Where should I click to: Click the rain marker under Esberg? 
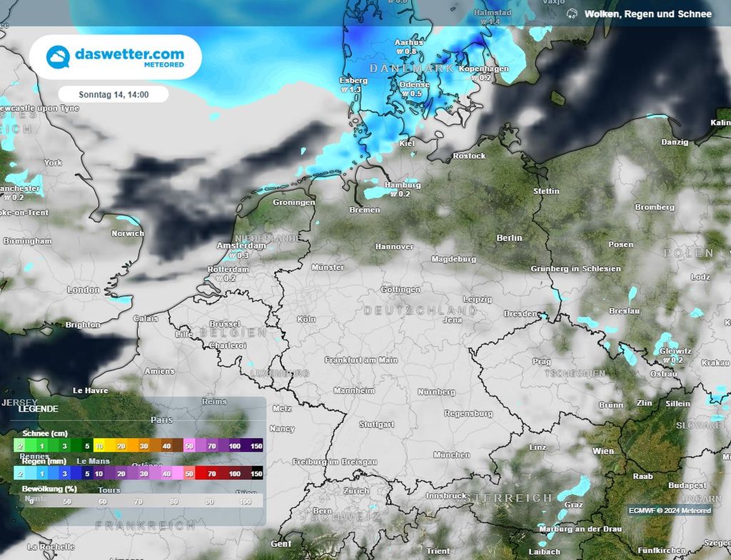pyautogui.click(x=351, y=90)
